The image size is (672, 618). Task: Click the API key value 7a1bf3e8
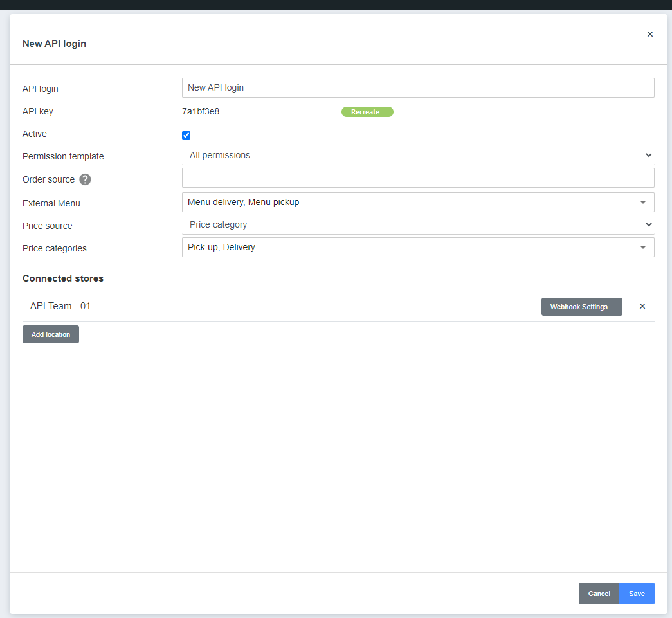pos(201,111)
